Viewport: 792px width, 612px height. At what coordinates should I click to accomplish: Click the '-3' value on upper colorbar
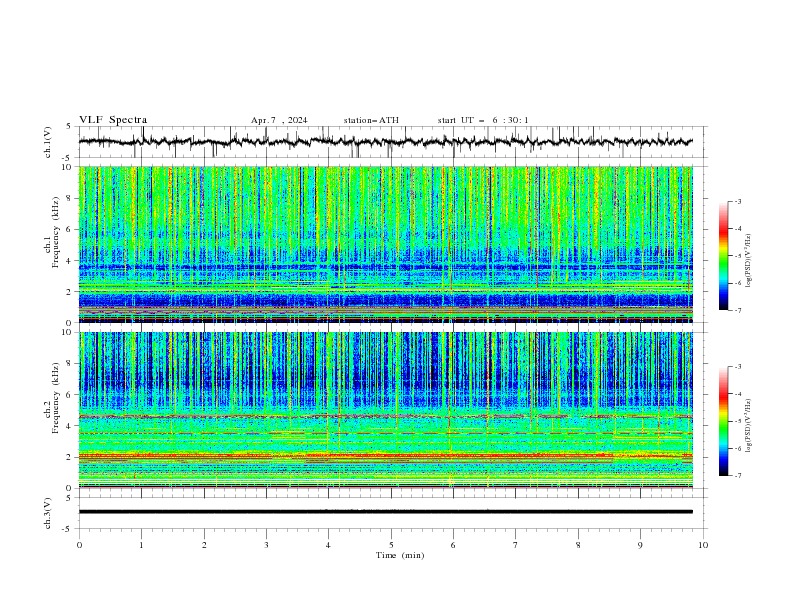[738, 201]
